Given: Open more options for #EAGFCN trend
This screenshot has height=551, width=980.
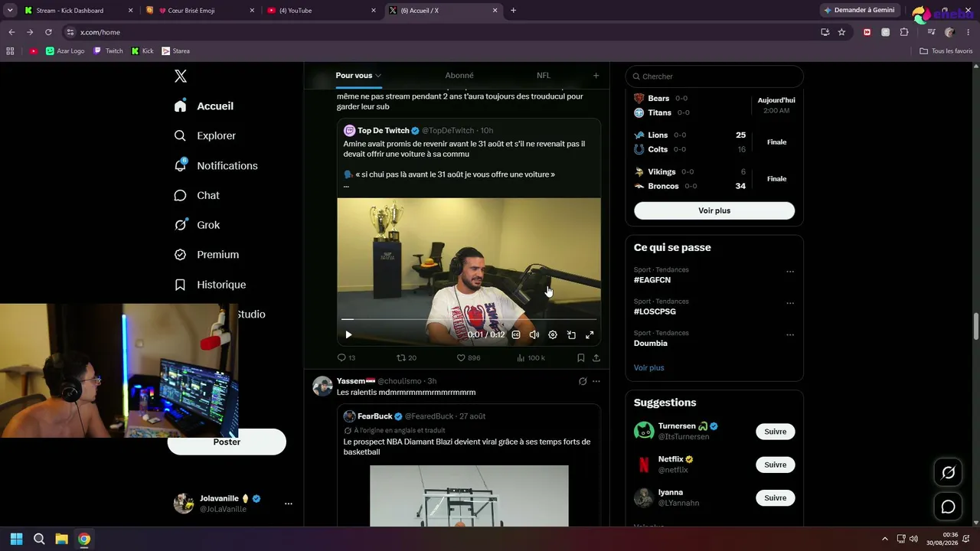Looking at the screenshot, I should tap(790, 272).
